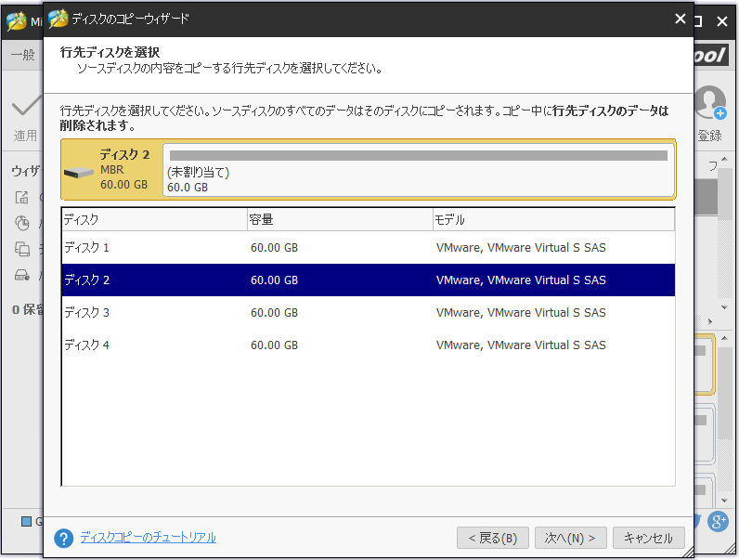Click the hard drive icon in left sidebar
Screen dimensions: 739x560
click(22, 275)
